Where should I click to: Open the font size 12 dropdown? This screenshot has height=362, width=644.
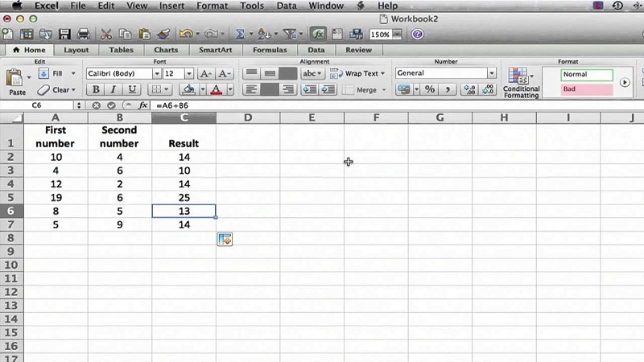click(x=189, y=73)
